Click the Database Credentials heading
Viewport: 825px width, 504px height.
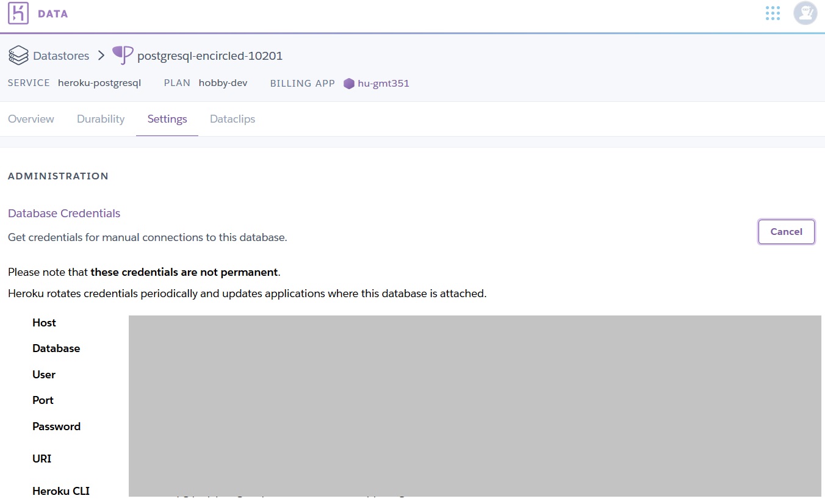(x=64, y=213)
